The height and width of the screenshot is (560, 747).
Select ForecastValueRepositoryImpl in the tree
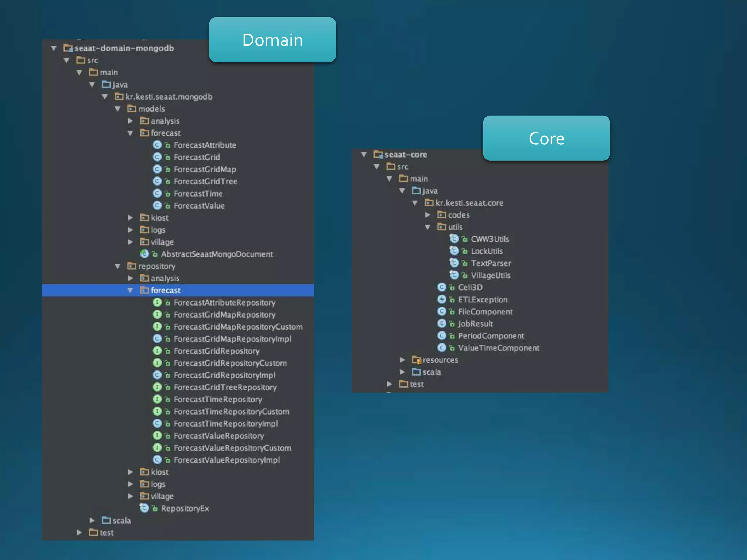(227, 460)
